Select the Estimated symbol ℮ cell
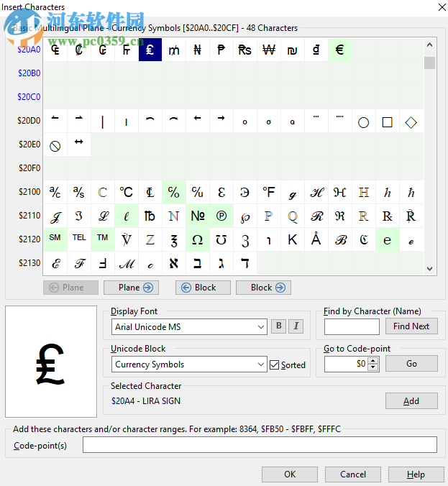Viewport: 448px width, 486px height. (x=387, y=239)
